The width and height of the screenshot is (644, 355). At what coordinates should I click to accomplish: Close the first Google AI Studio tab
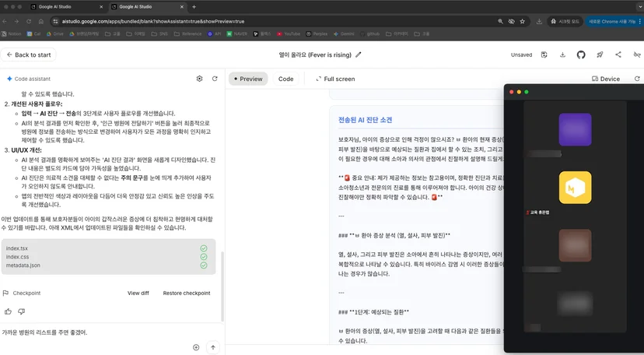(x=101, y=6)
